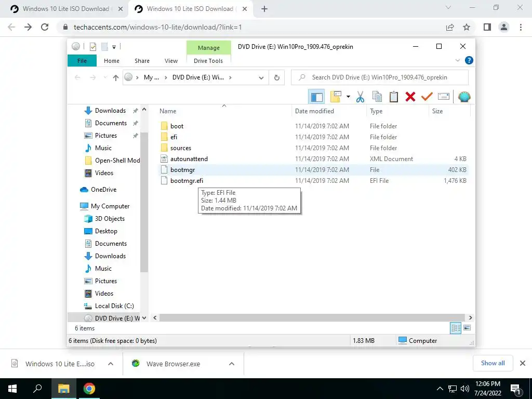Expand address bar history dropdown
This screenshot has height=399, width=532.
[261, 78]
